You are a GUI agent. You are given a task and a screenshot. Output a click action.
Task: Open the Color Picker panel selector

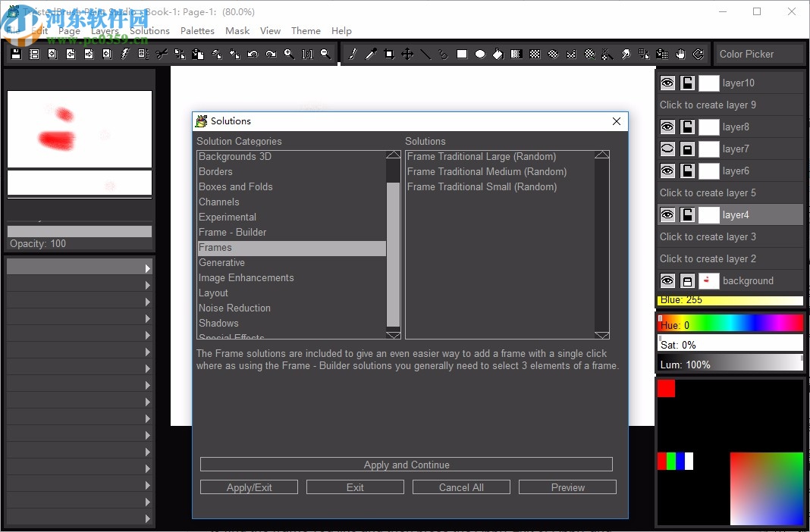click(x=761, y=54)
